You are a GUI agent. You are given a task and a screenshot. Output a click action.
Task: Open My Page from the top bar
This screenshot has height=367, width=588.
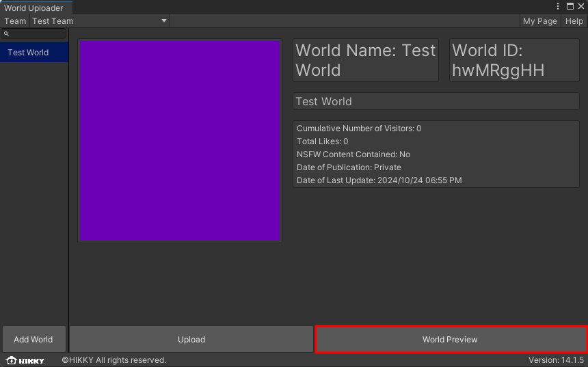coord(539,21)
